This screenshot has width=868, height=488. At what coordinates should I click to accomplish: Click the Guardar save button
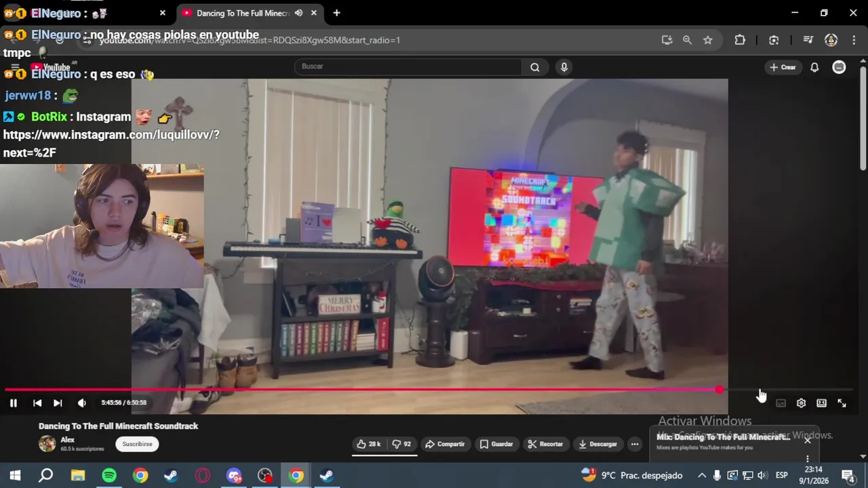point(496,444)
